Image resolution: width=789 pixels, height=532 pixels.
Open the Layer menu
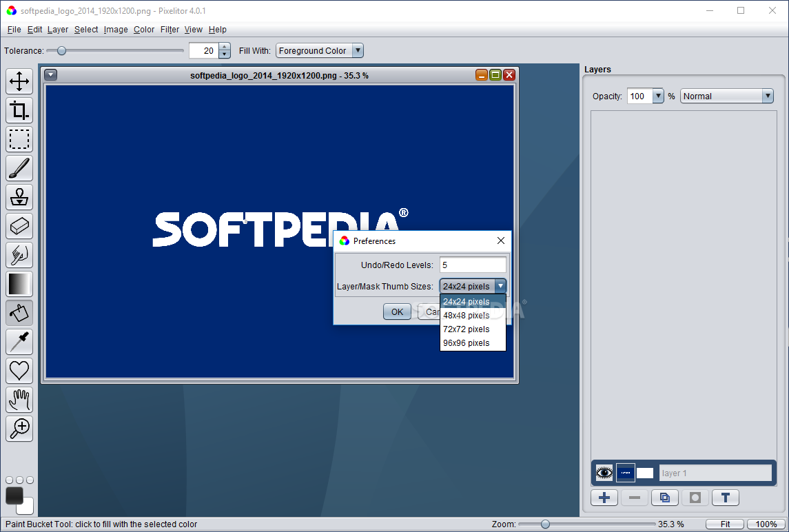(x=58, y=29)
